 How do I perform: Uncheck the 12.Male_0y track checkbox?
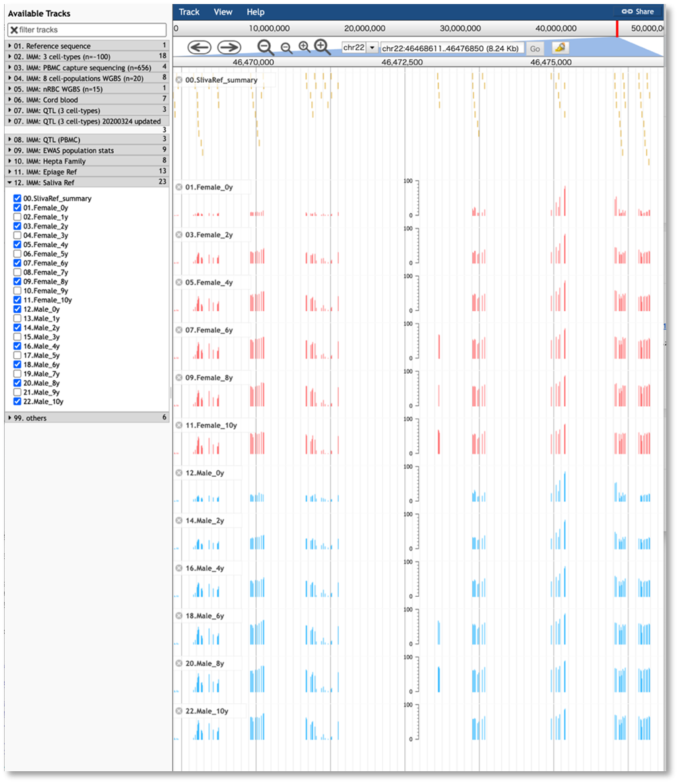18,309
